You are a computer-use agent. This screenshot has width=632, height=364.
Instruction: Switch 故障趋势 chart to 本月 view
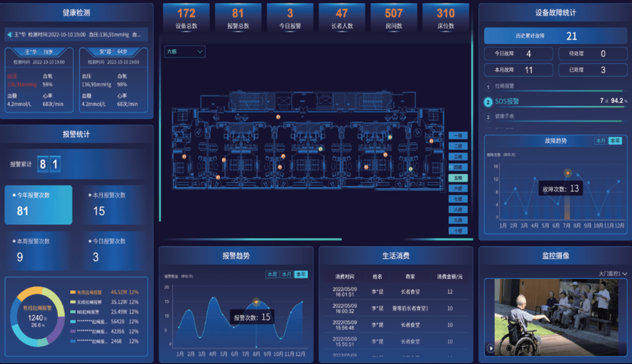[600, 141]
